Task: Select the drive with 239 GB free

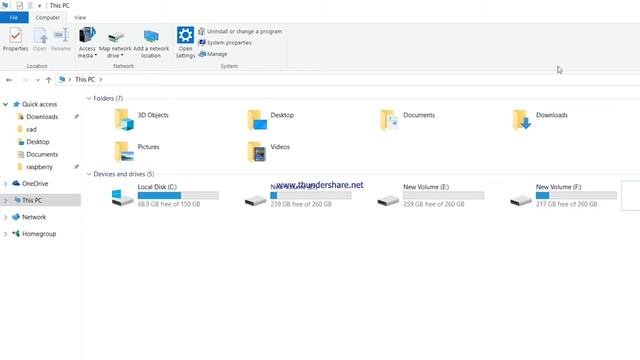Action: click(x=256, y=200)
